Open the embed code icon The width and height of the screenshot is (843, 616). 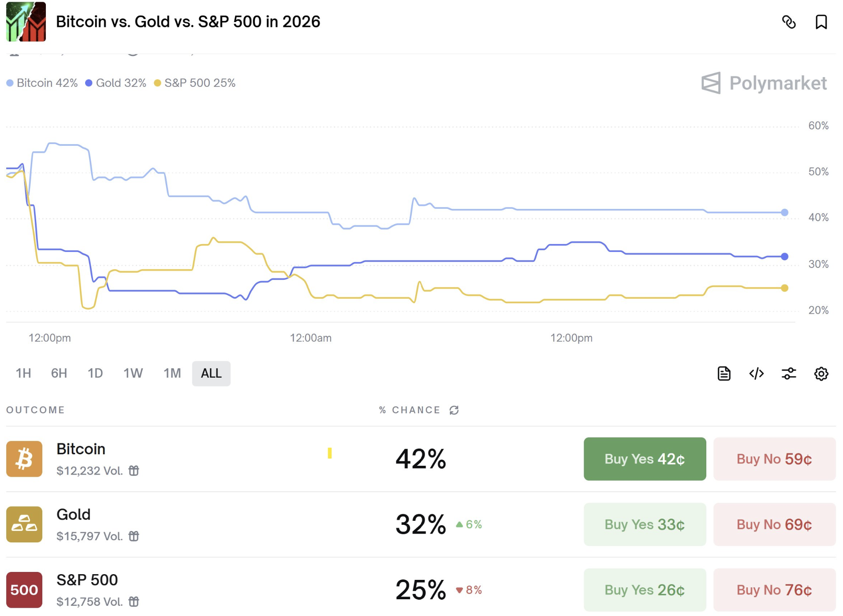click(x=756, y=374)
